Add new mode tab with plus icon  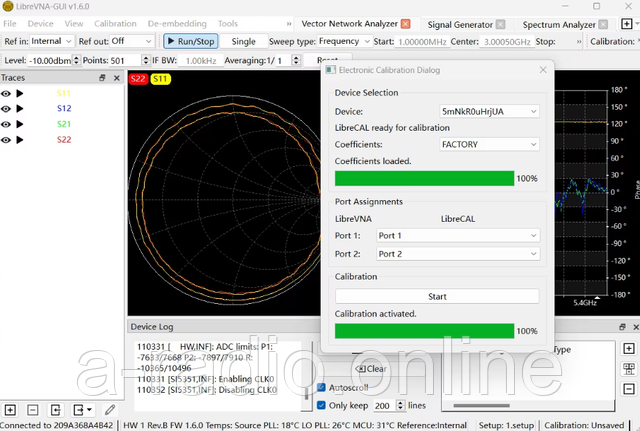(x=627, y=24)
